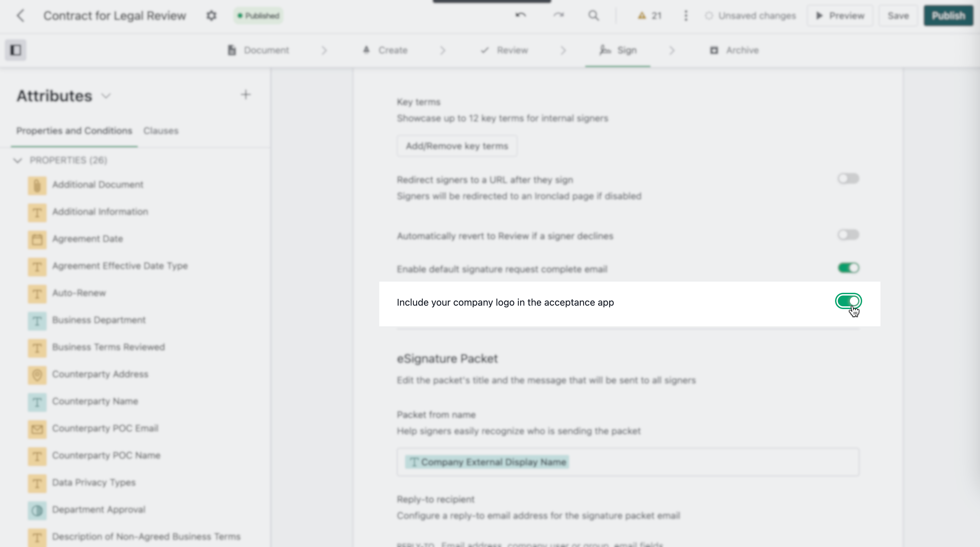Expand the chevron between Review and Sign
This screenshot has height=547, width=980.
563,50
